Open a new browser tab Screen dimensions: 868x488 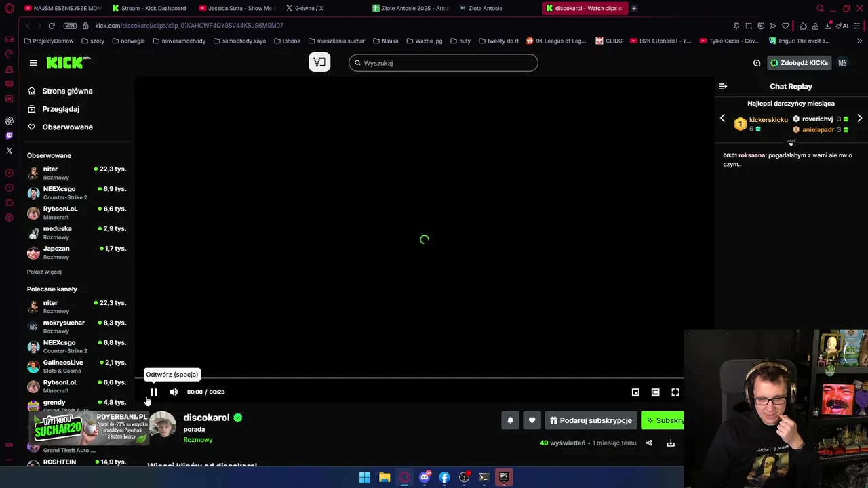click(x=634, y=8)
